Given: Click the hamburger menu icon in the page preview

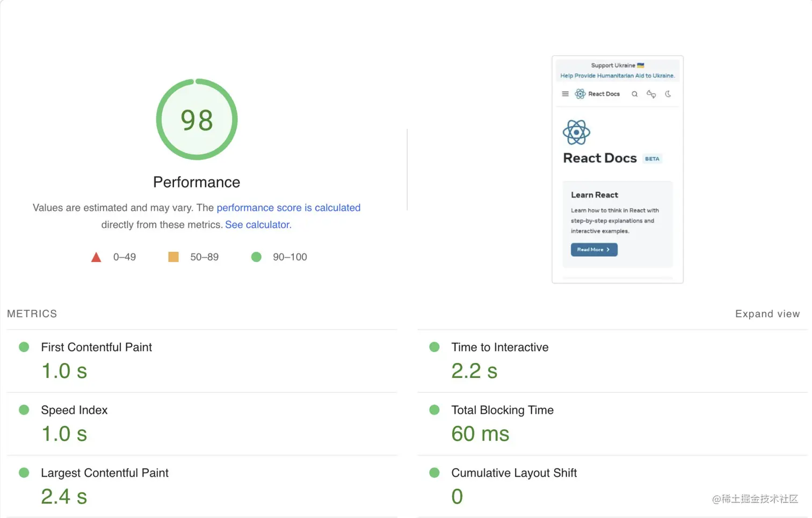Looking at the screenshot, I should coord(565,94).
